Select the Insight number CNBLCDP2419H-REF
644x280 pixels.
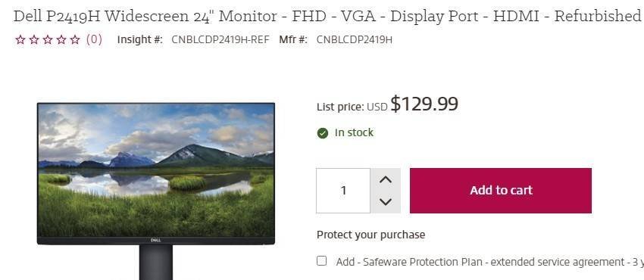point(220,40)
